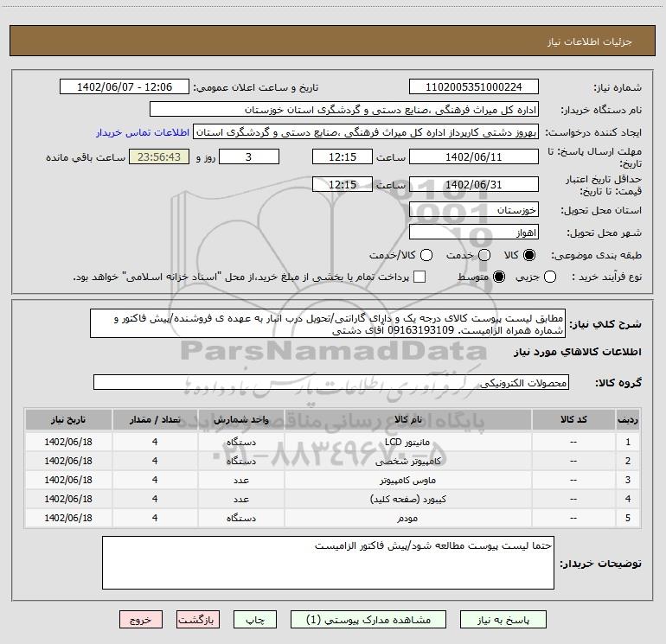
Task: Click the تاریخ نیاز column header
Action: click(x=68, y=420)
